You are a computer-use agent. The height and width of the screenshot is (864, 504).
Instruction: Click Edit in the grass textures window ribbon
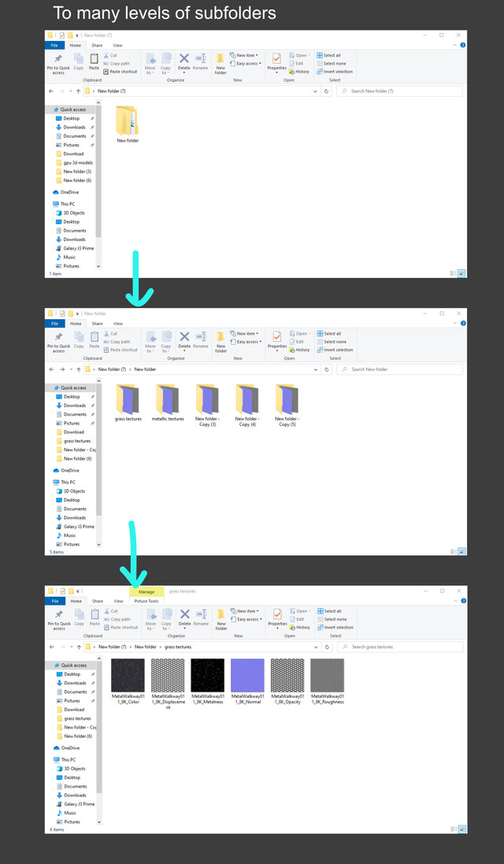click(297, 619)
